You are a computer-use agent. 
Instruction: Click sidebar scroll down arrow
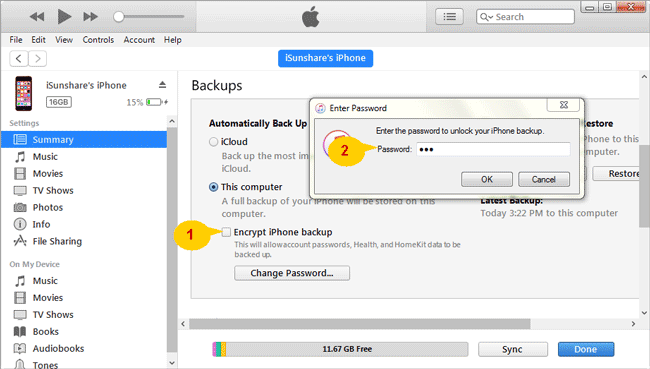pyautogui.click(x=172, y=363)
